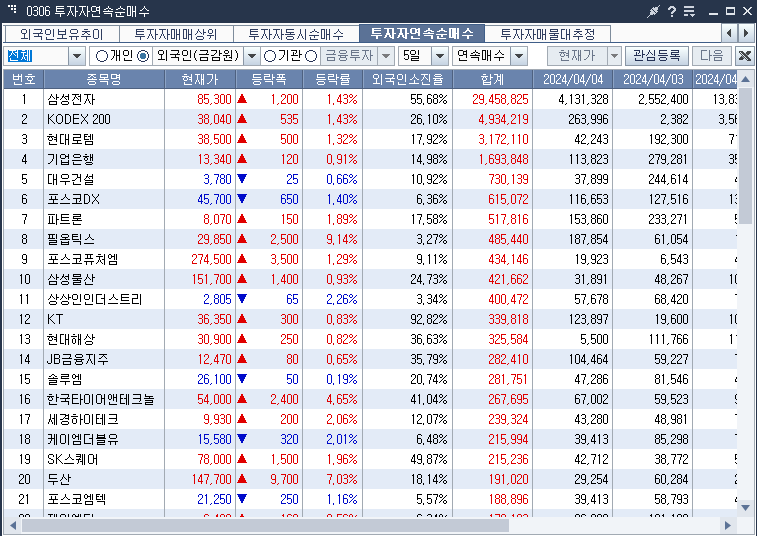Open the 5일 period dropdown
The image size is (757, 536).
439,56
